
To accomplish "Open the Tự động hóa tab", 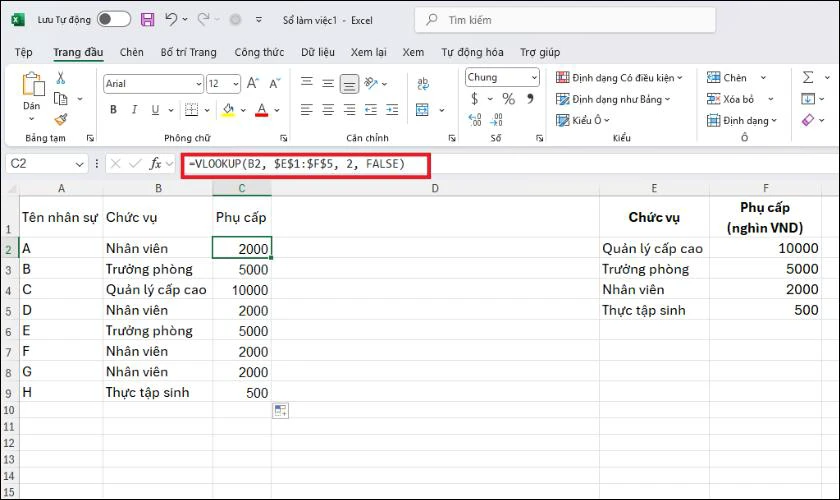I will tap(472, 52).
